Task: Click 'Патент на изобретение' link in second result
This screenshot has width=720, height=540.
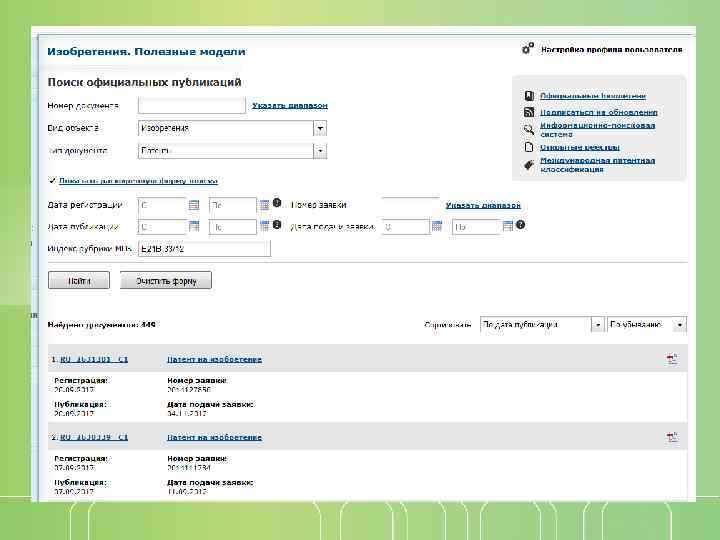Action: [214, 438]
